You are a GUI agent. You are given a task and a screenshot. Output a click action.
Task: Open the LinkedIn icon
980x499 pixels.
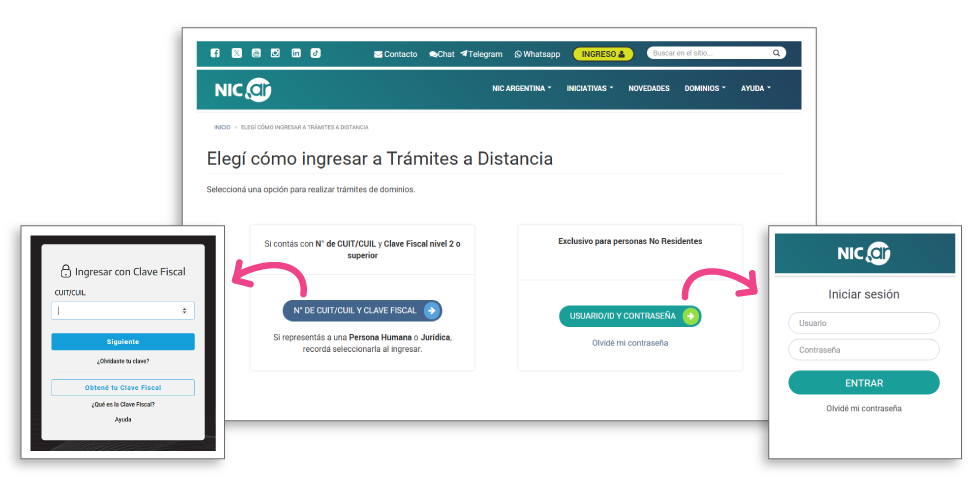296,53
